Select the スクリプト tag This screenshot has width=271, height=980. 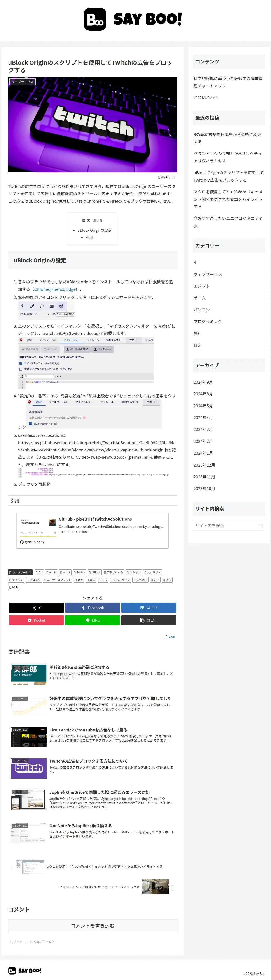[x=152, y=572]
